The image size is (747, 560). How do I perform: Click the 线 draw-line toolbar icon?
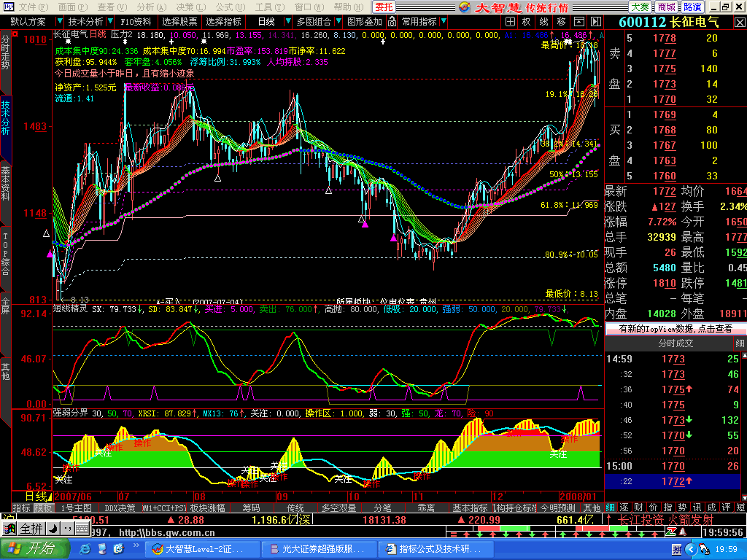tap(544, 22)
